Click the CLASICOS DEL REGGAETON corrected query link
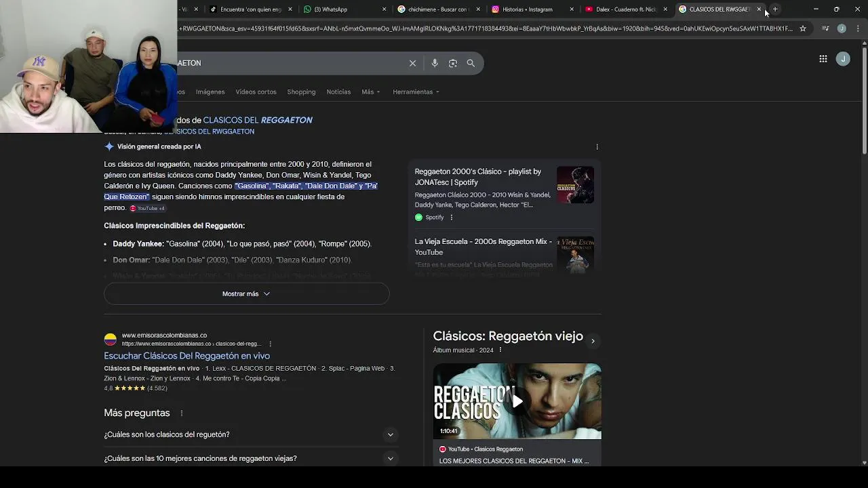868x488 pixels. tap(258, 120)
